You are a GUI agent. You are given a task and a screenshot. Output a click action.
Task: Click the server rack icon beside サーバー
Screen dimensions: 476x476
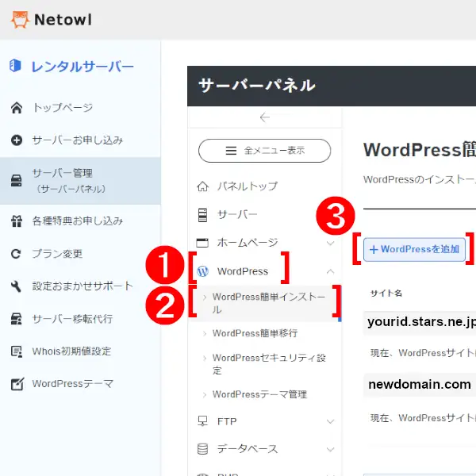click(x=202, y=215)
